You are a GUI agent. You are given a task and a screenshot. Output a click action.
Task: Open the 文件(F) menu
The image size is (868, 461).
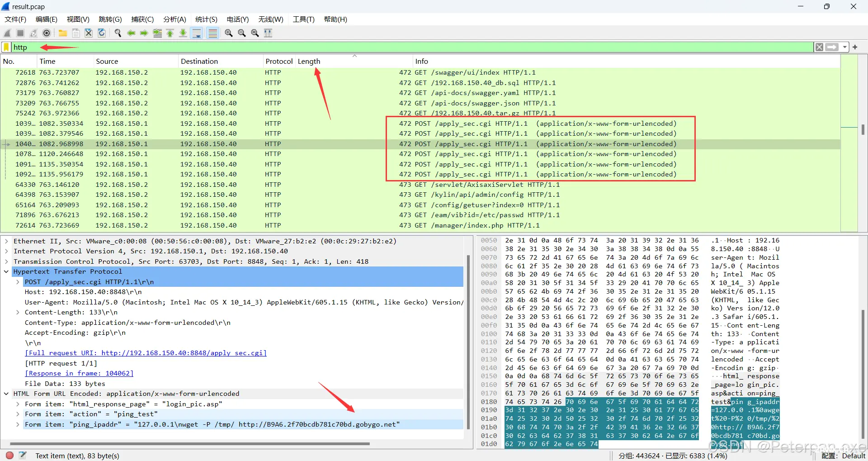click(x=15, y=19)
